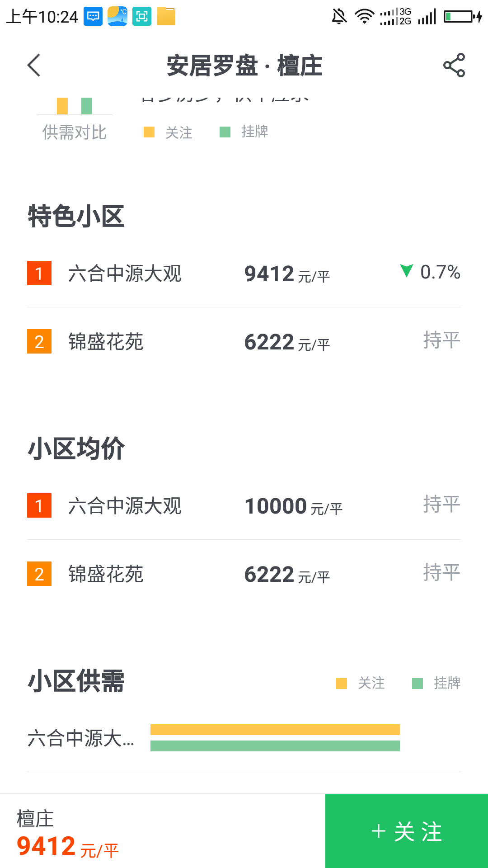Tap the green 挂牌 legend swatch in 小区供需

(x=418, y=683)
